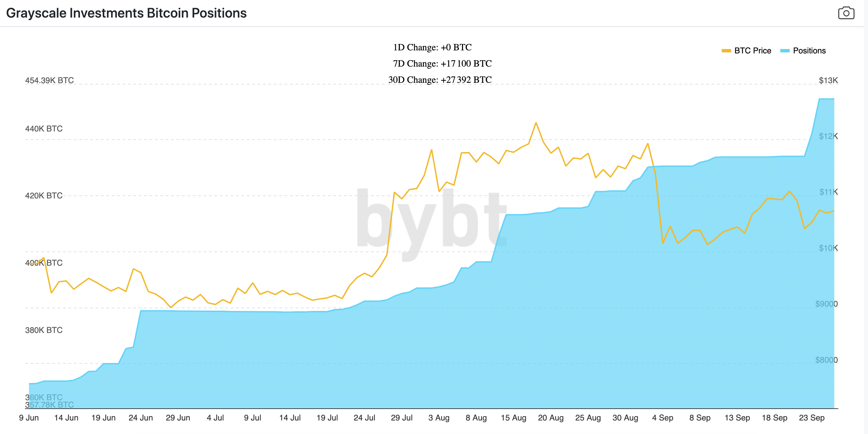Click the 454.39K BTC y-axis label
This screenshot has height=434, width=868.
[49, 80]
